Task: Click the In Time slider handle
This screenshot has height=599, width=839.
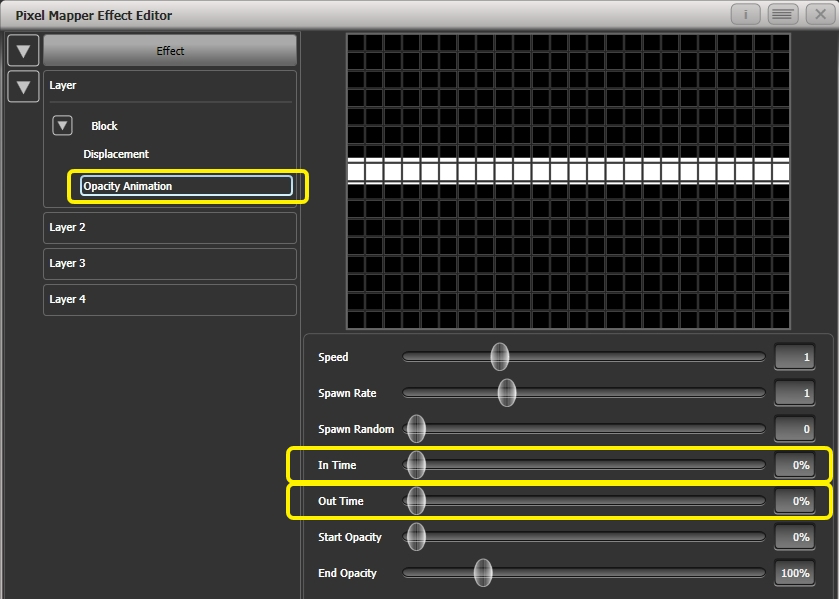Action: [417, 465]
